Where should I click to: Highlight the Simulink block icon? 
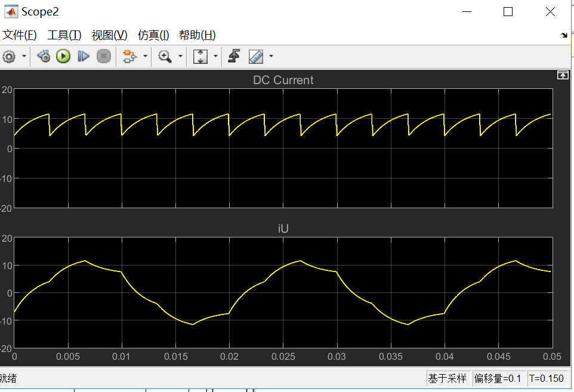(129, 56)
